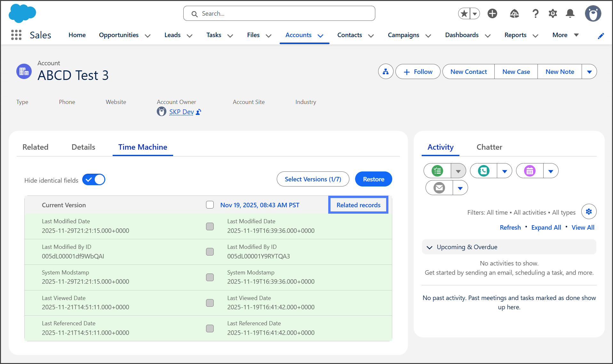Collapse the Upcoming & Overdue section
Screen dimensions: 613x364
tap(430, 247)
